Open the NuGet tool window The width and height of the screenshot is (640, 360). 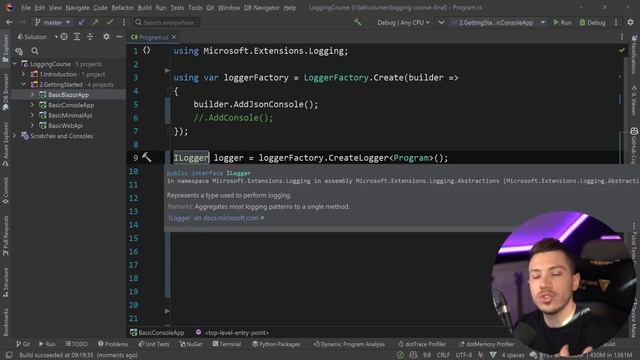pos(191,344)
